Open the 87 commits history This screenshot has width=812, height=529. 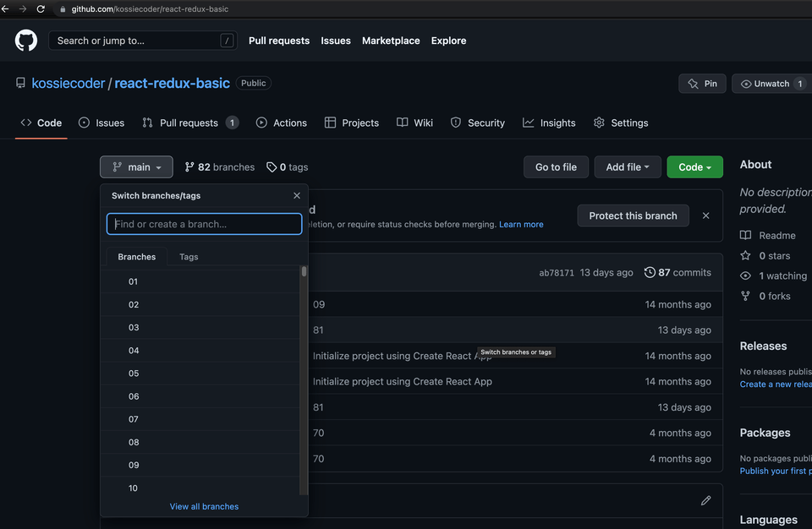click(x=678, y=272)
